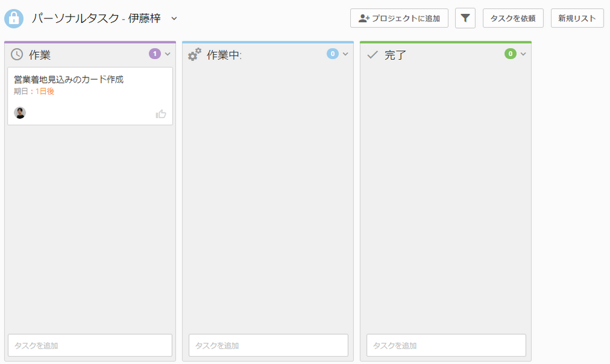
Task: Click the gears icon in 作業中 list
Action: coord(194,55)
